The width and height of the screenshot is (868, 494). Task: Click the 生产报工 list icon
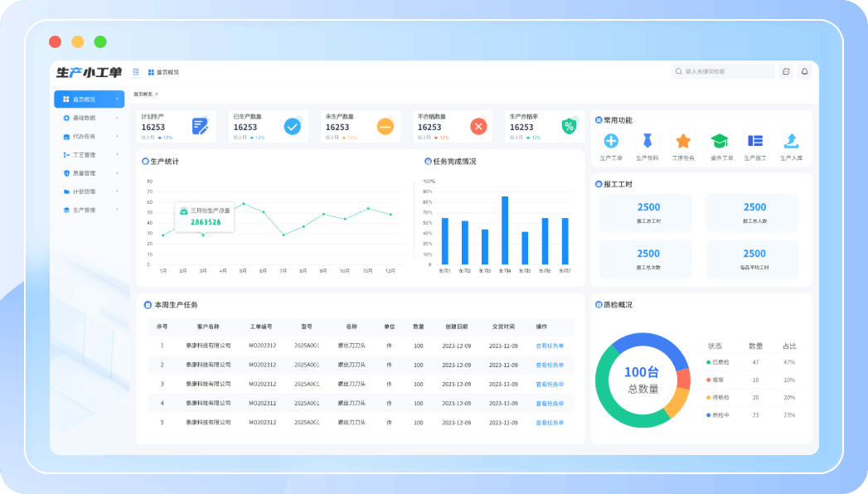[755, 141]
